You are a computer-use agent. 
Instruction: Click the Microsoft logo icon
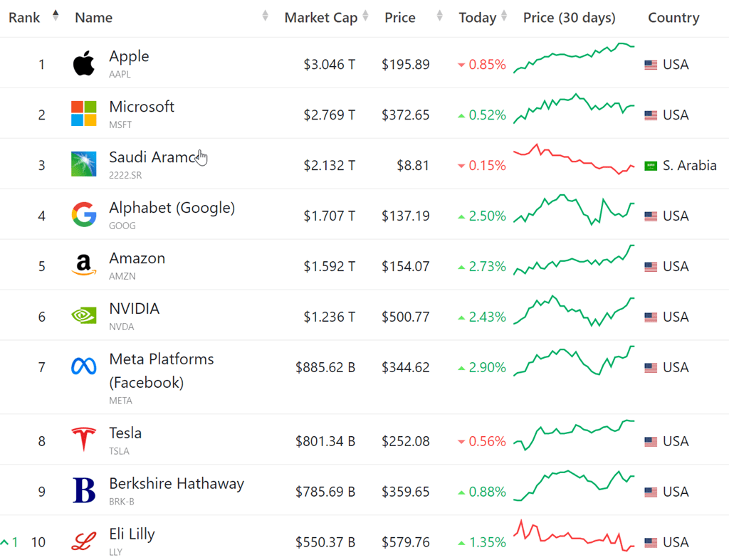click(84, 114)
